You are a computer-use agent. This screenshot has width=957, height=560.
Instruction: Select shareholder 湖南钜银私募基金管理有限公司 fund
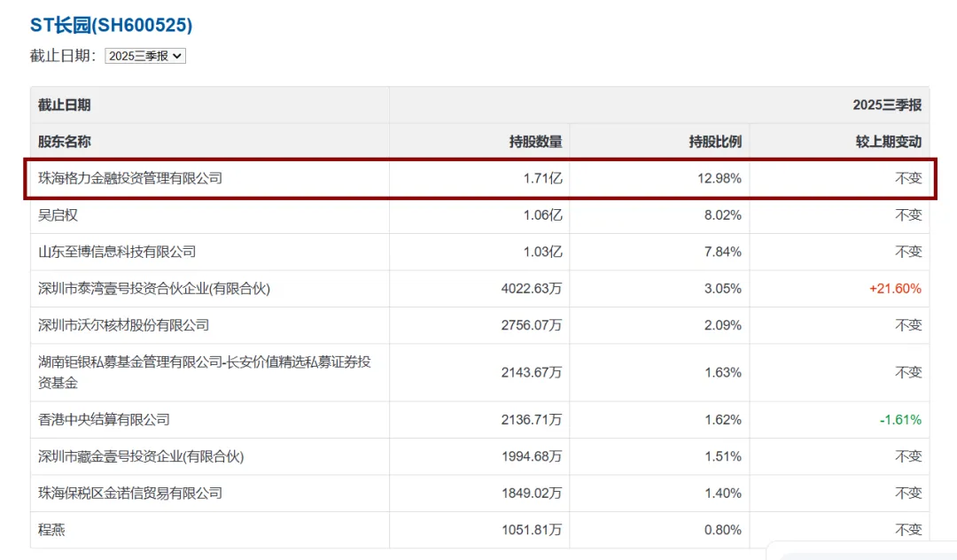(x=205, y=372)
